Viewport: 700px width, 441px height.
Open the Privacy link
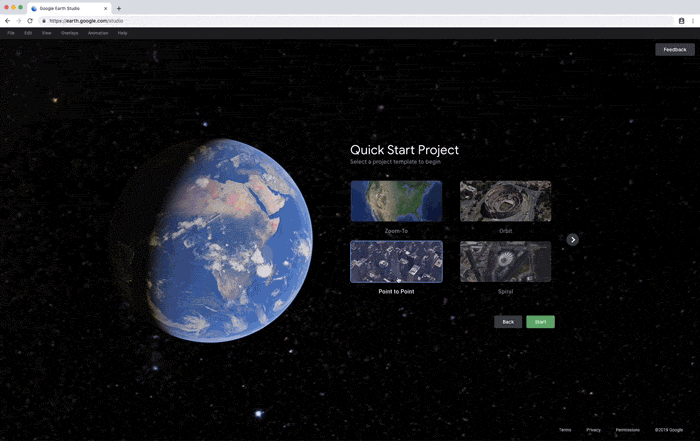593,430
